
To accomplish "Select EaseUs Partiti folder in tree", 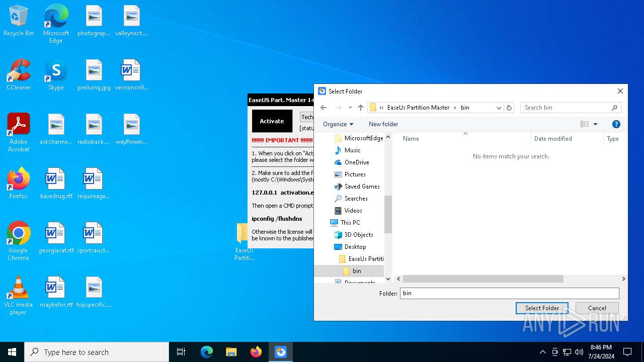I will pos(361,259).
